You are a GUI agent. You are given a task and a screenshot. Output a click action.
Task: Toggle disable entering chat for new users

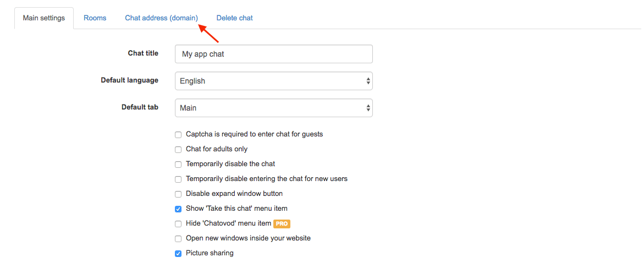tap(178, 179)
